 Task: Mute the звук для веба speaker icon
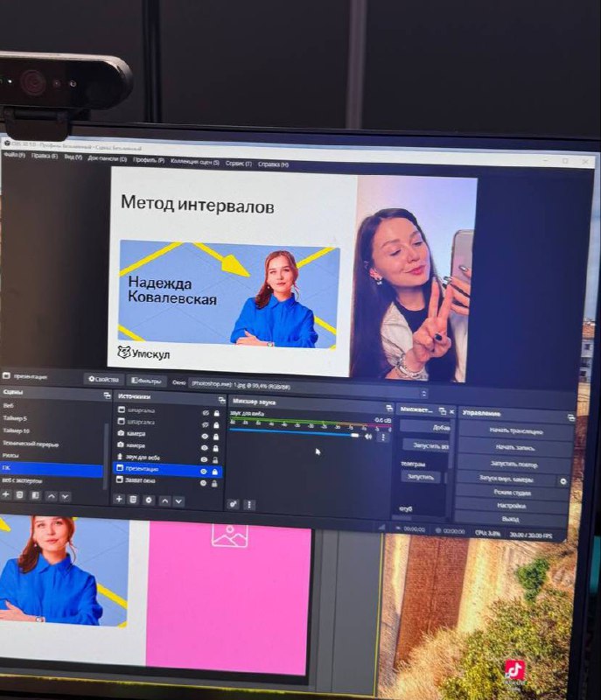pyautogui.click(x=368, y=436)
